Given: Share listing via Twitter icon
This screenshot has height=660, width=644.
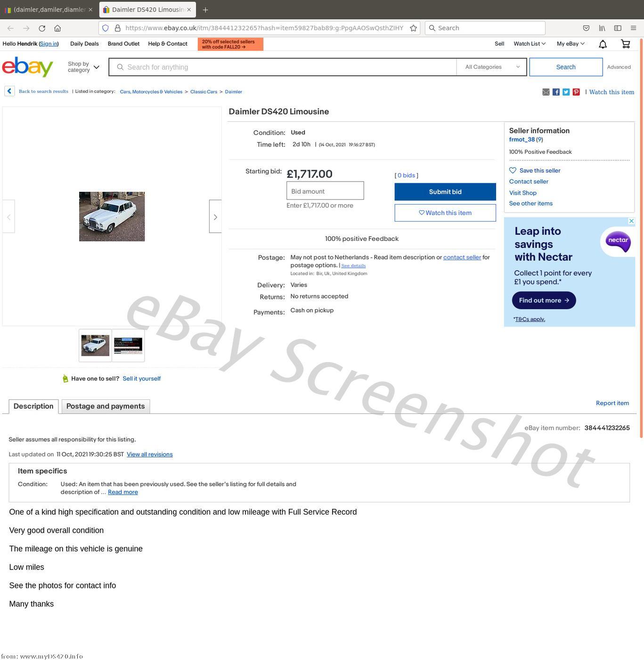Looking at the screenshot, I should (x=566, y=92).
